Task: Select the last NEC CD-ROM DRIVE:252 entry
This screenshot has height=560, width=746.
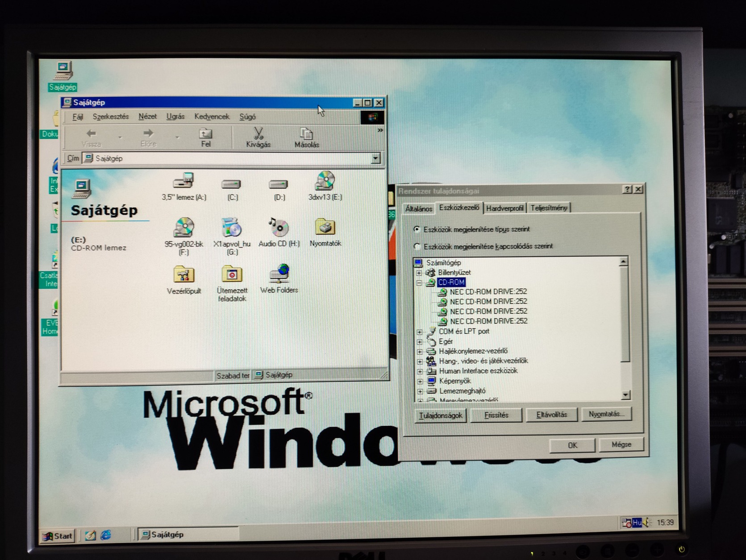Action: [x=488, y=321]
